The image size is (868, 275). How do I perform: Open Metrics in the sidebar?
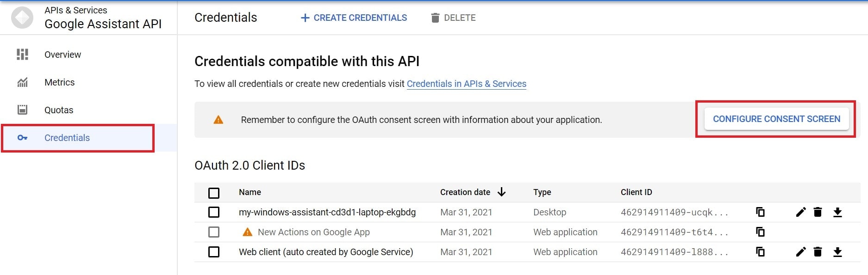(59, 82)
